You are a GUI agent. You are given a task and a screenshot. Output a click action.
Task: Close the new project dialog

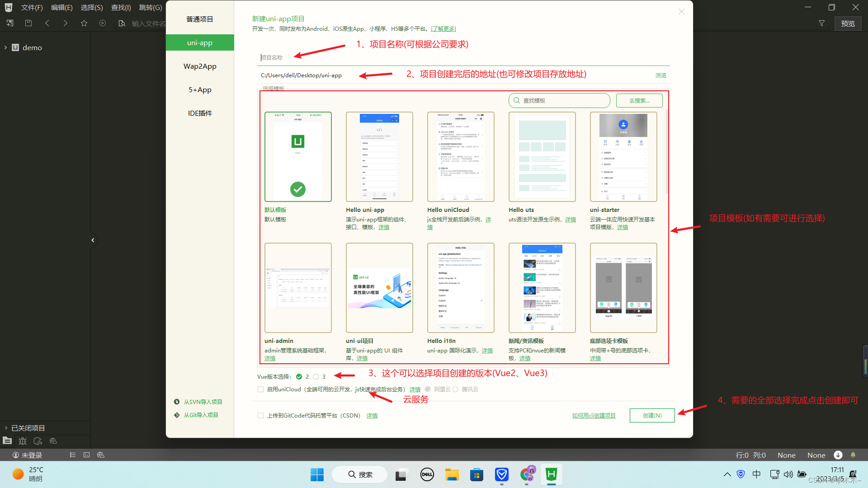(x=681, y=12)
